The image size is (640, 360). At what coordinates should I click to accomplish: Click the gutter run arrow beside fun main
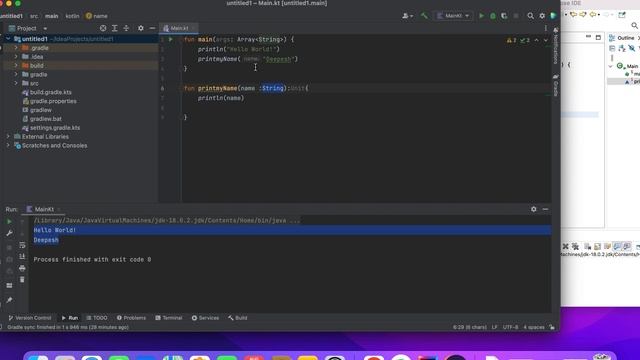171,40
